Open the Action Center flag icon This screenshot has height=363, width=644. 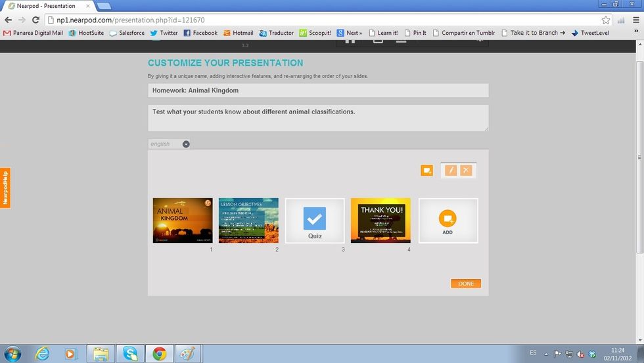coord(557,354)
